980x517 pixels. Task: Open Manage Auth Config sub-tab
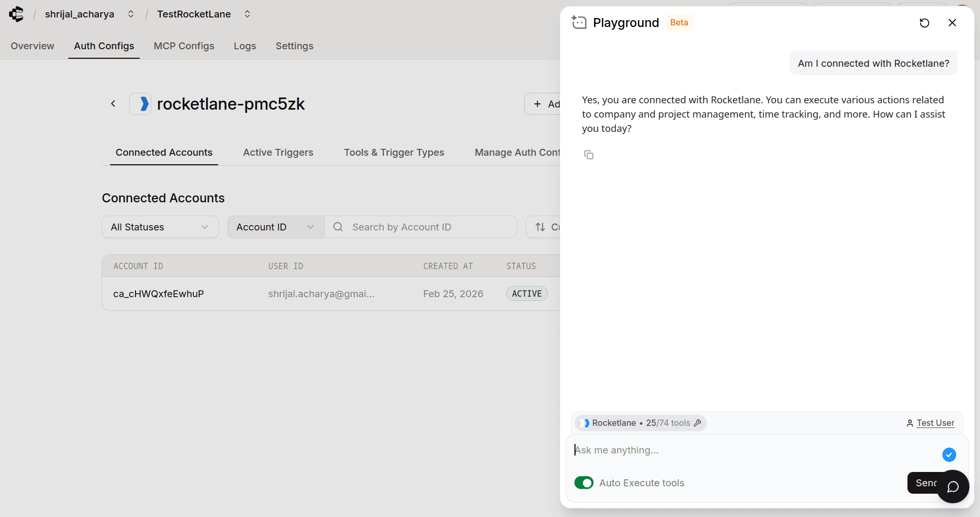pos(517,153)
